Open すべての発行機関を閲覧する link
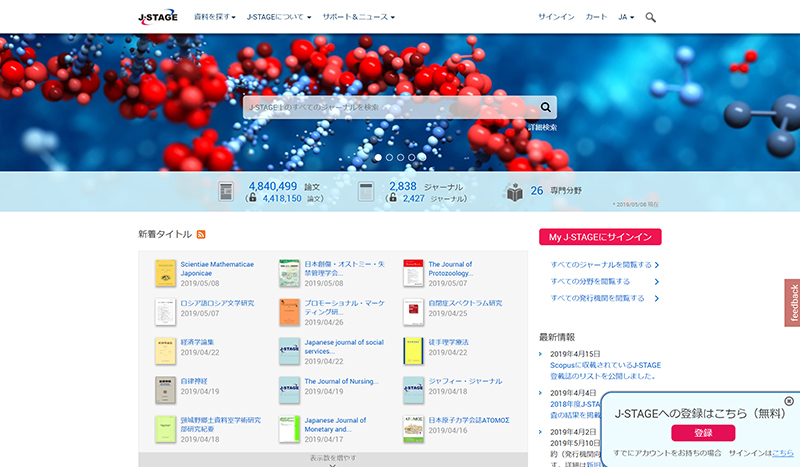The width and height of the screenshot is (800, 467). 605,298
